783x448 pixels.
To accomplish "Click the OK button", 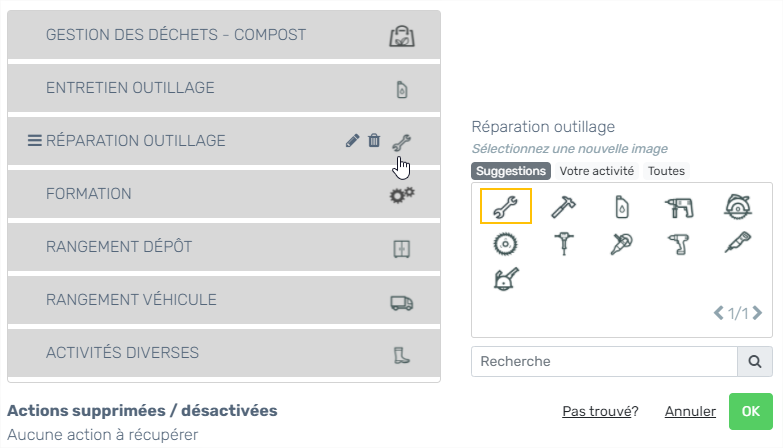I will pyautogui.click(x=751, y=412).
